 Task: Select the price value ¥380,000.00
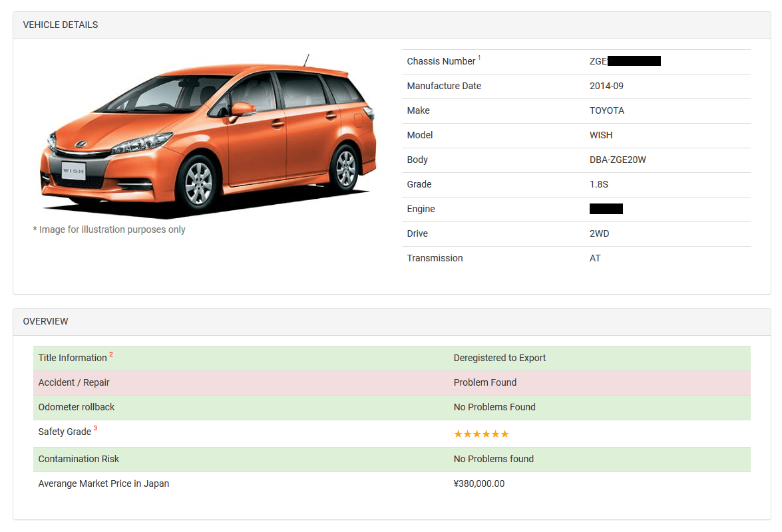(x=479, y=483)
